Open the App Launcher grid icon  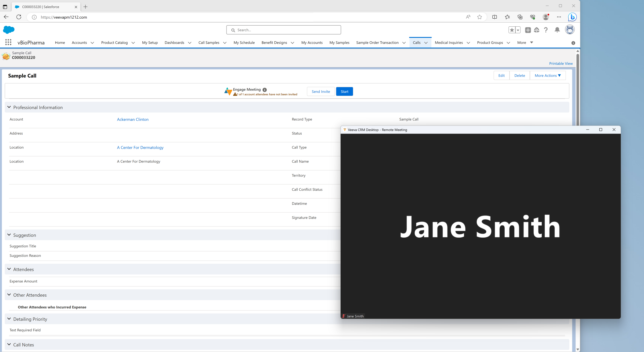pyautogui.click(x=8, y=42)
